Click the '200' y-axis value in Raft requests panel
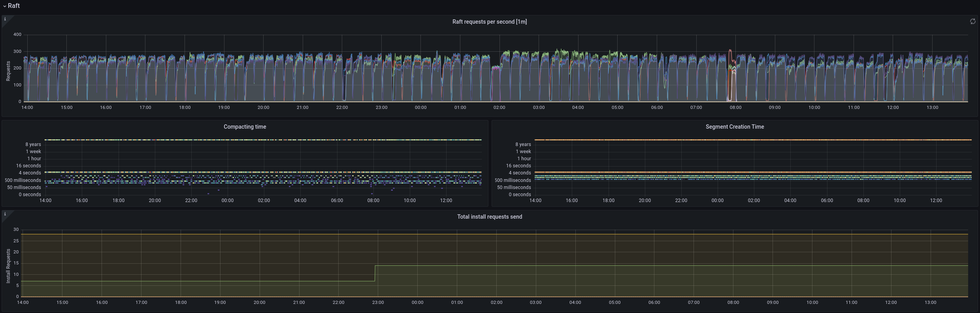 click(17, 68)
